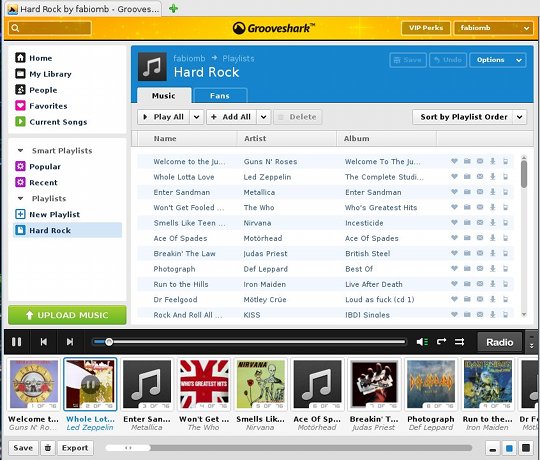Click the Upload Music button
Screen dimensions: 540x460
tap(67, 315)
